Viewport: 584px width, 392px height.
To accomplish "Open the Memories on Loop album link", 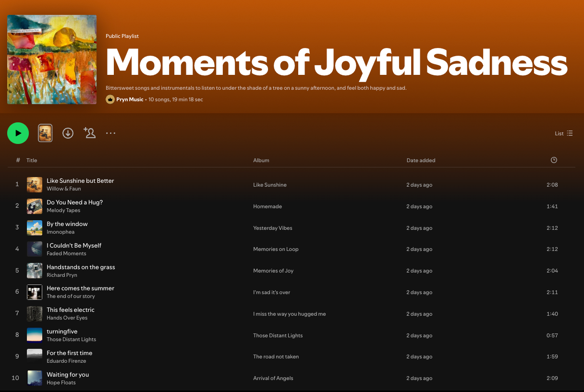I will tap(276, 249).
